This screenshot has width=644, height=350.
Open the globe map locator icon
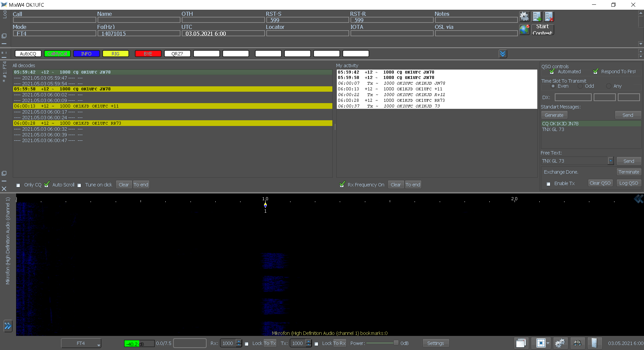(524, 30)
